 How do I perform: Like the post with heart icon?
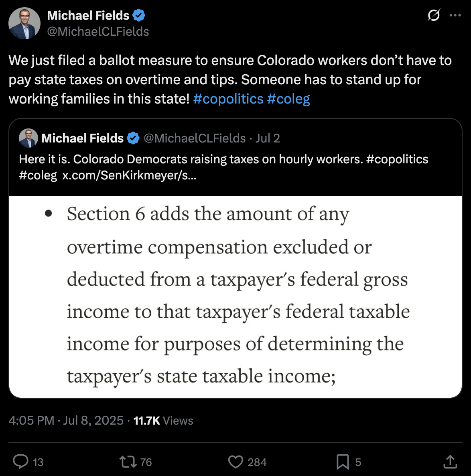click(235, 462)
